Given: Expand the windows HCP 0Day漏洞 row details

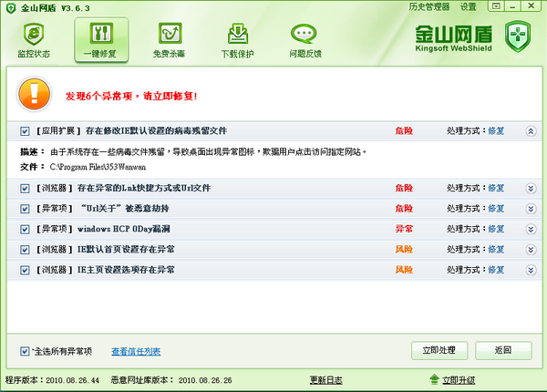Looking at the screenshot, I should (x=531, y=229).
